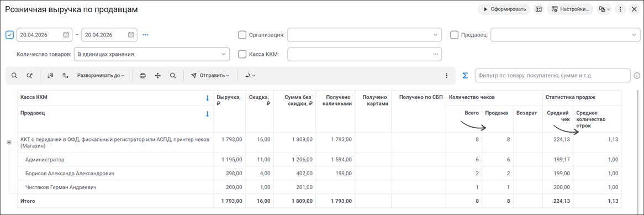644x215 pixels.
Task: Open Настройки... settings button
Action: [x=570, y=9]
